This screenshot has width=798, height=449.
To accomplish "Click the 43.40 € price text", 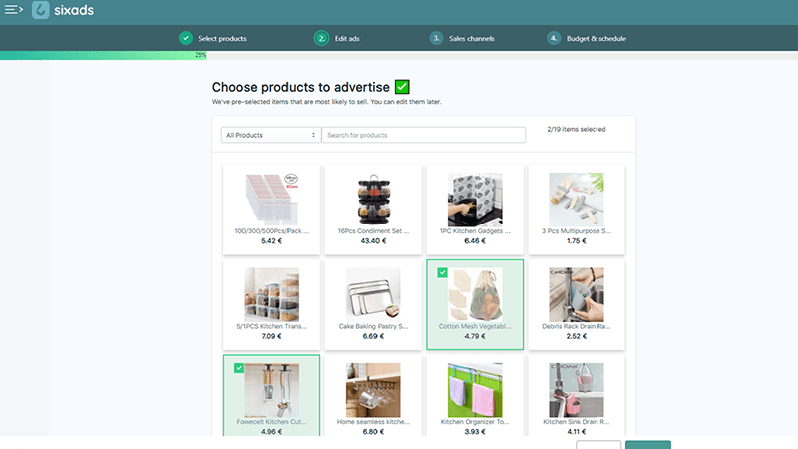I will point(373,241).
